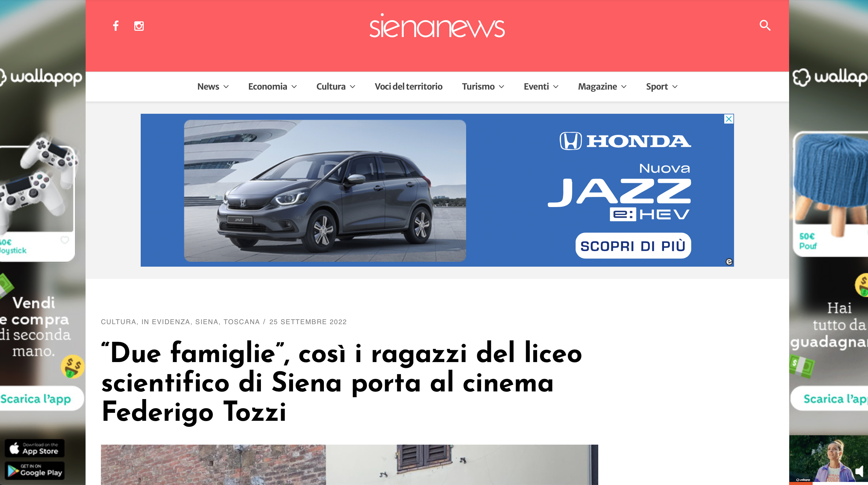Open the Turismo menu item
Viewport: 868px width, 485px height.
click(x=483, y=87)
